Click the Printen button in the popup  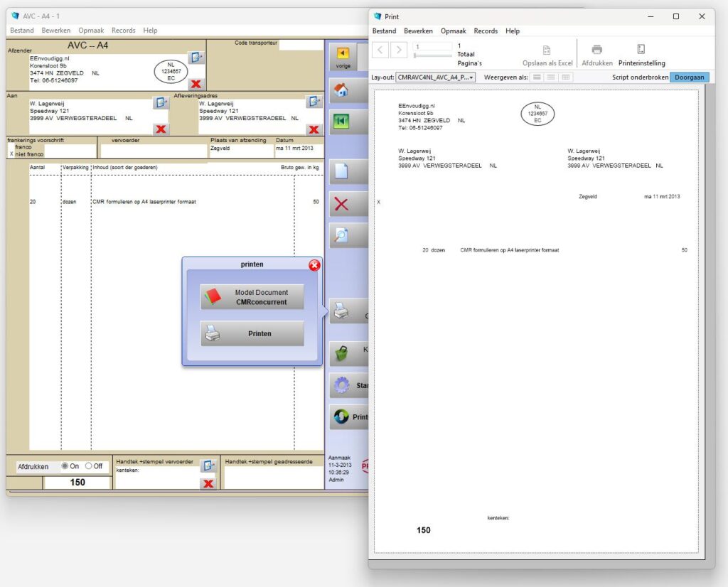click(252, 333)
